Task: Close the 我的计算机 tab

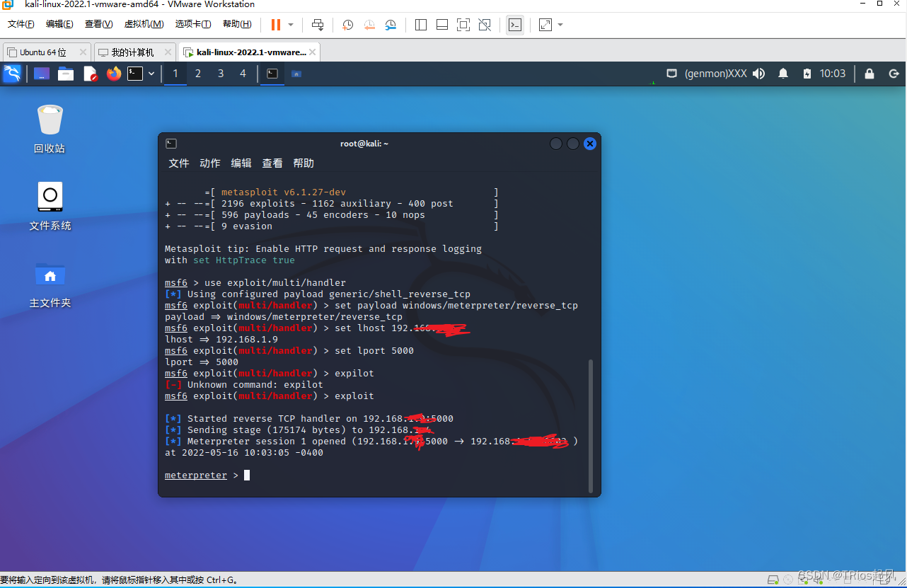Action: click(168, 52)
